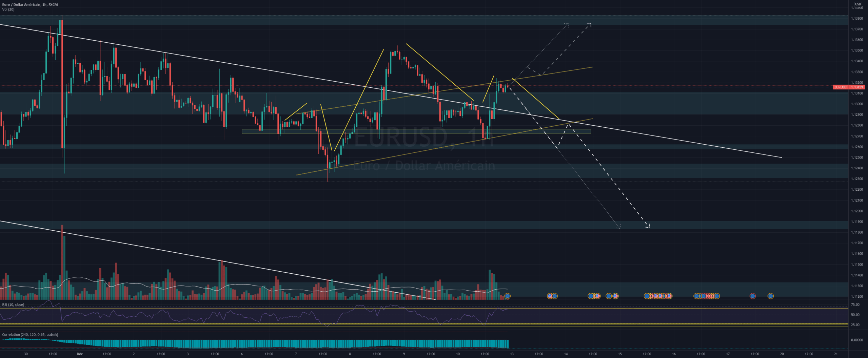Open the first US flag economic event icon
Image resolution: width=868 pixels, height=358 pixels.
(x=550, y=296)
